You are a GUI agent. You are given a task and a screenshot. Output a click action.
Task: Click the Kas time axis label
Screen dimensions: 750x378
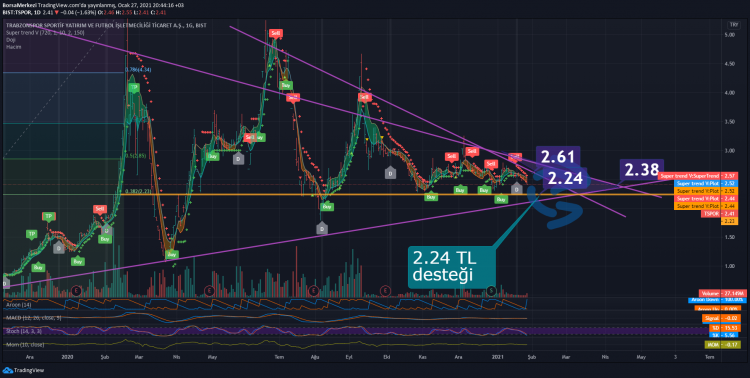click(422, 357)
